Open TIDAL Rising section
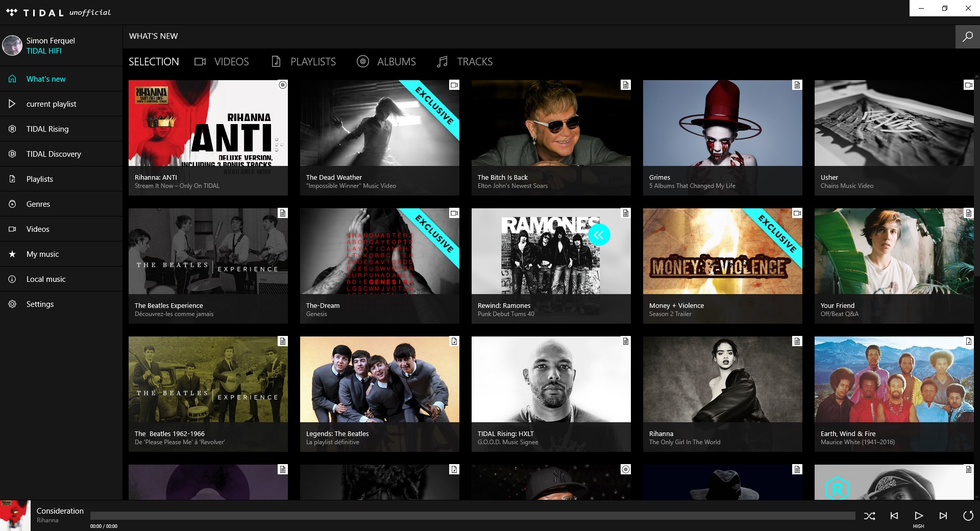This screenshot has height=531, width=980. [x=61, y=129]
